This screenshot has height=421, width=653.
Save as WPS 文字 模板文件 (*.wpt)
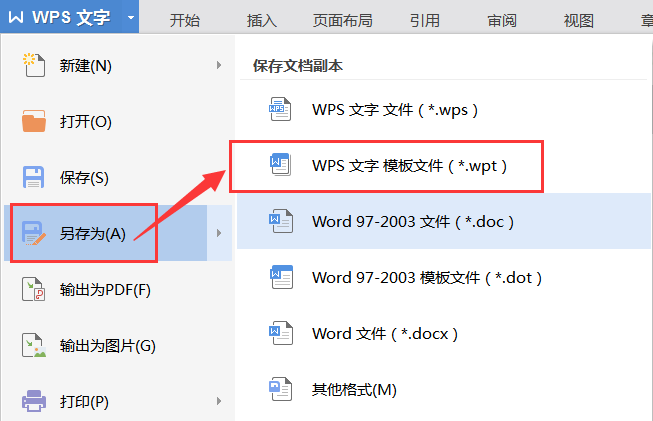point(444,165)
